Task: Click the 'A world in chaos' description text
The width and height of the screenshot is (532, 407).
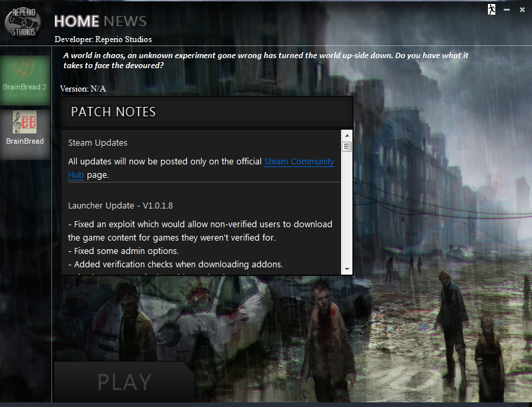Action: (x=266, y=60)
